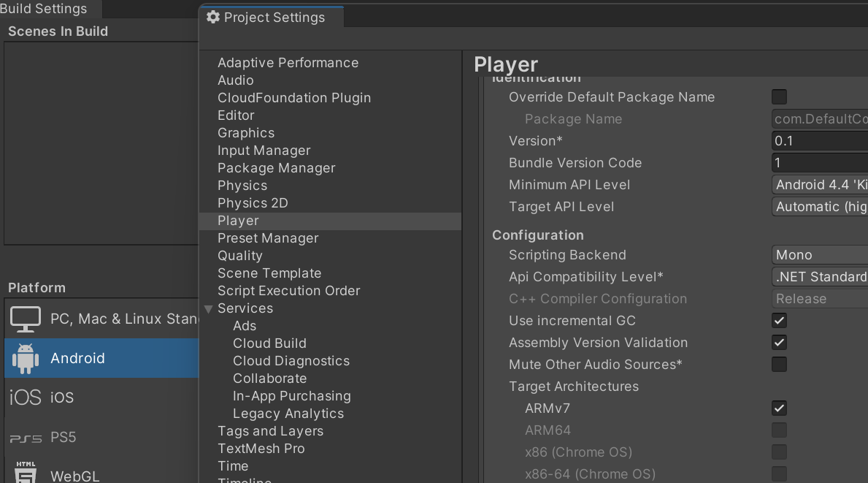This screenshot has height=483, width=868.
Task: Select the PS5 platform logo icon
Action: [x=26, y=438]
